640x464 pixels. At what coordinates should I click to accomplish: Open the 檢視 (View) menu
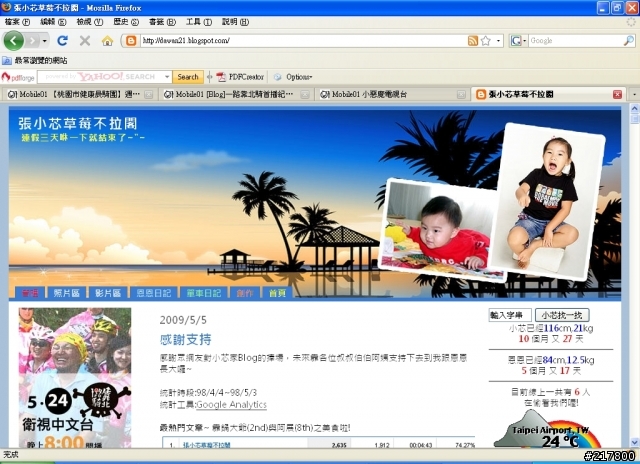[89, 22]
